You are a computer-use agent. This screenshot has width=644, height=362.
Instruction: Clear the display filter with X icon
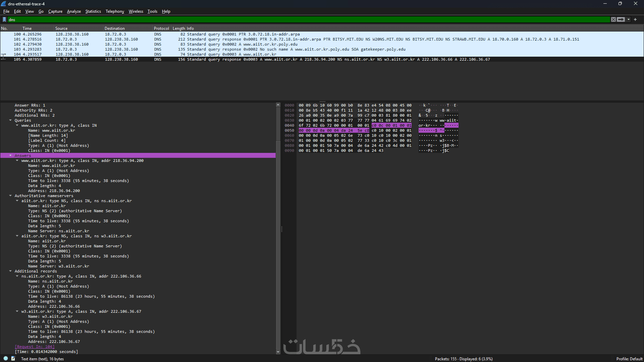[x=613, y=20]
